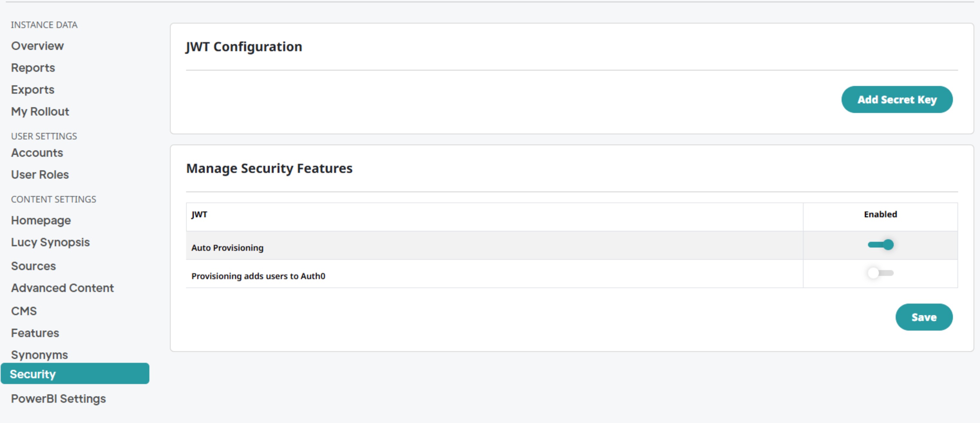Viewport: 980px width, 423px height.
Task: Open PowerBI Settings
Action: point(58,399)
